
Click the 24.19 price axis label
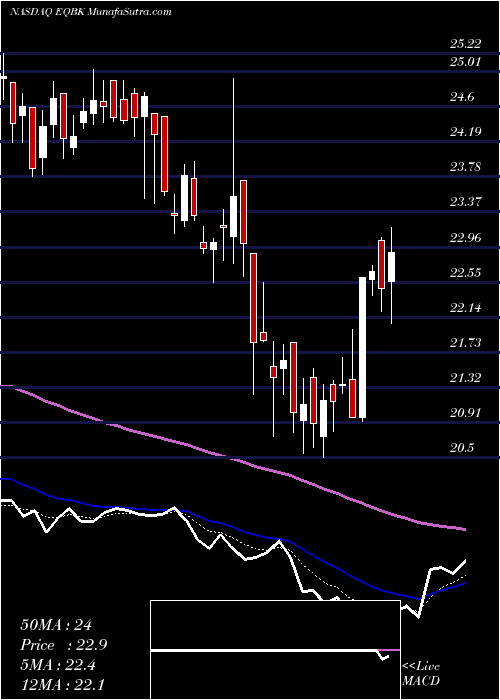coord(466,132)
